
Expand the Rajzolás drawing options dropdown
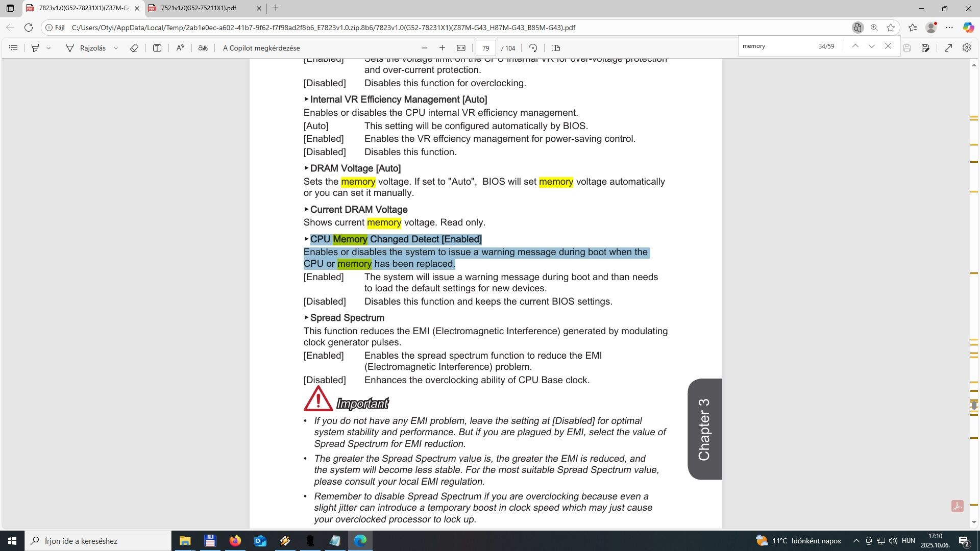116,48
